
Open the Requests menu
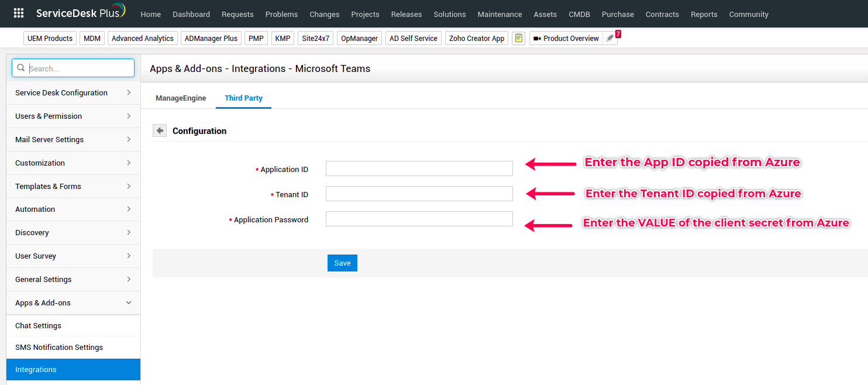(237, 14)
